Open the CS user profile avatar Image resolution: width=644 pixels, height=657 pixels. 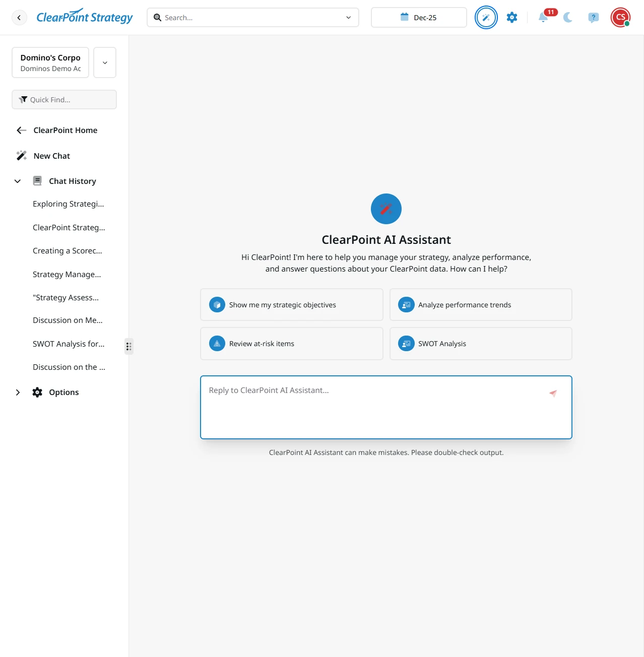point(620,18)
